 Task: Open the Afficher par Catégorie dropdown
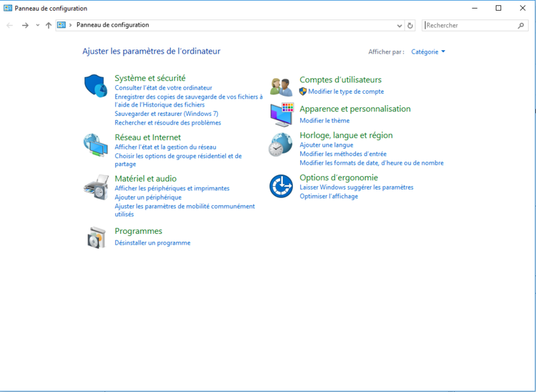tap(428, 52)
